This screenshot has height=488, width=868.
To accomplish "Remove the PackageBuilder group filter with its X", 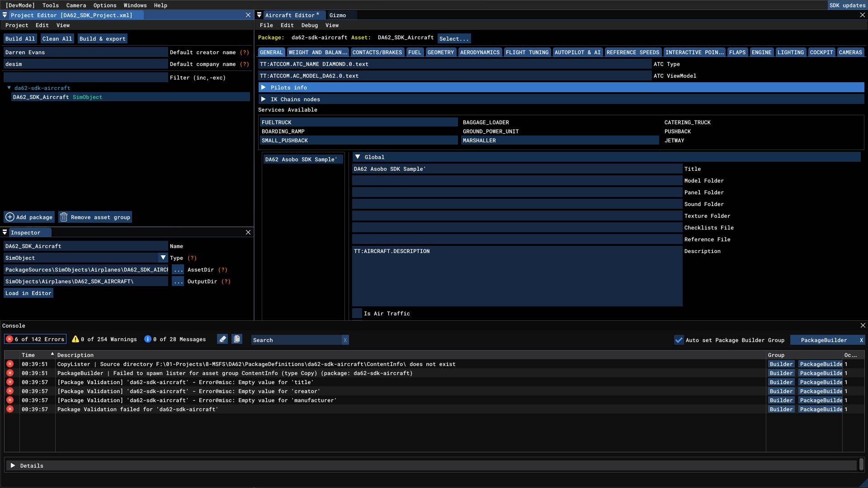I will 861,340.
